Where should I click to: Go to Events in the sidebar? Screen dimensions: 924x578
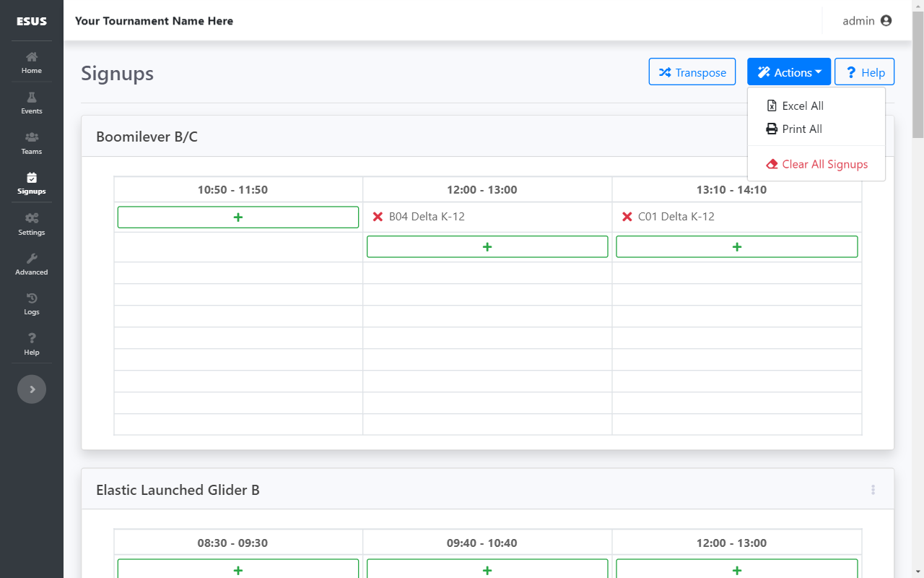pyautogui.click(x=32, y=103)
